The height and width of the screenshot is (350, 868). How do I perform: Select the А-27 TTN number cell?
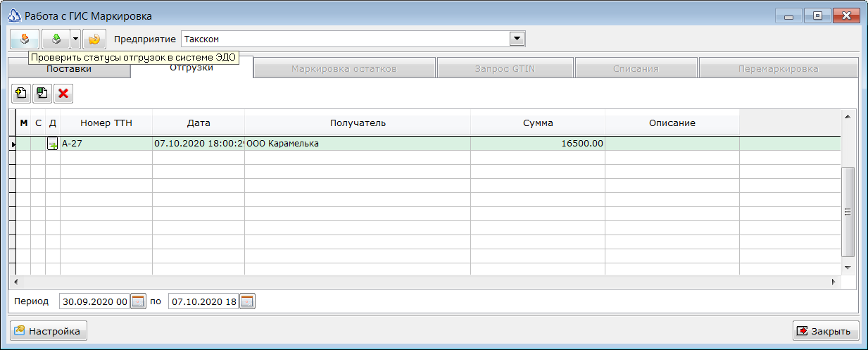[x=106, y=144]
